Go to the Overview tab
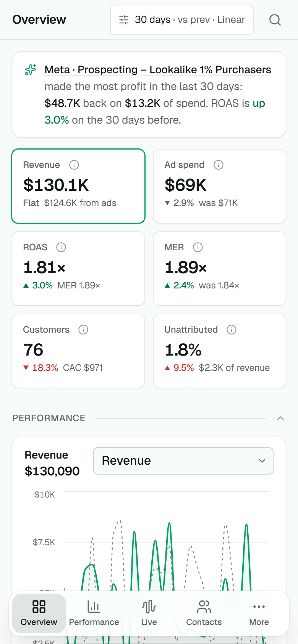Image resolution: width=298 pixels, height=644 pixels. (39, 613)
